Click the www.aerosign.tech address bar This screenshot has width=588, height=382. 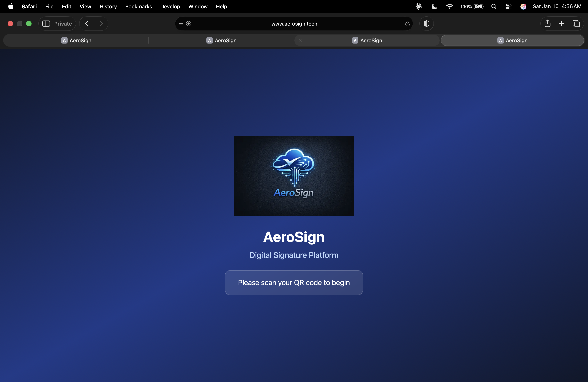pos(294,24)
